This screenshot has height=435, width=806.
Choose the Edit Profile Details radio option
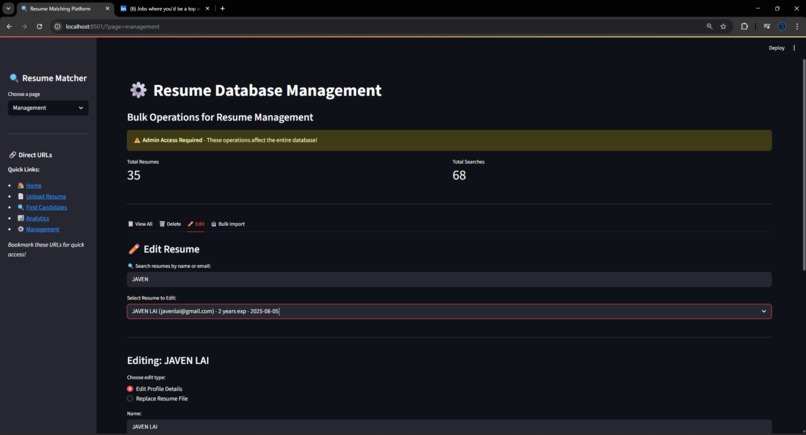click(155, 389)
